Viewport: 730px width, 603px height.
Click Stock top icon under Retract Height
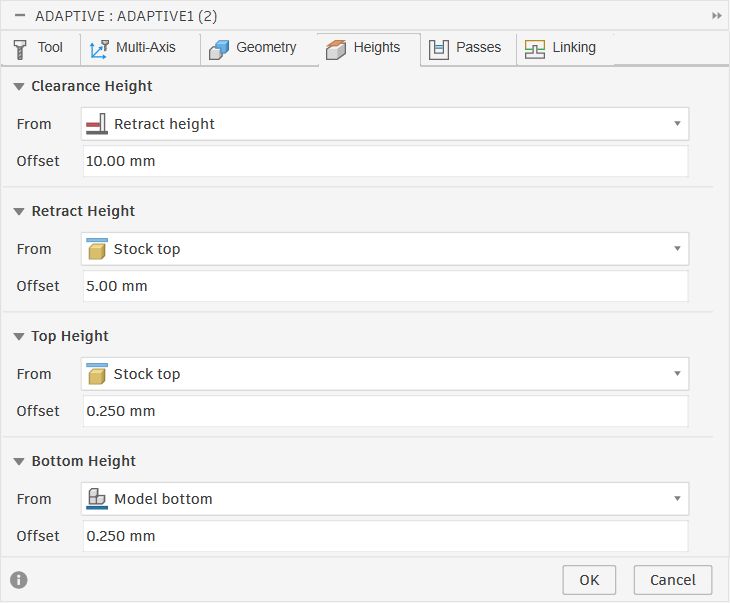tap(97, 249)
